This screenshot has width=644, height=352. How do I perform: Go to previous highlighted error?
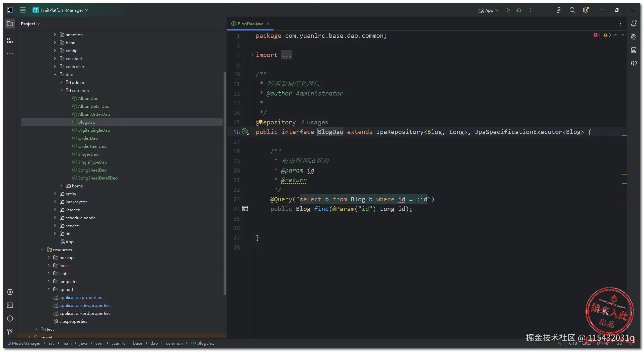(x=616, y=35)
